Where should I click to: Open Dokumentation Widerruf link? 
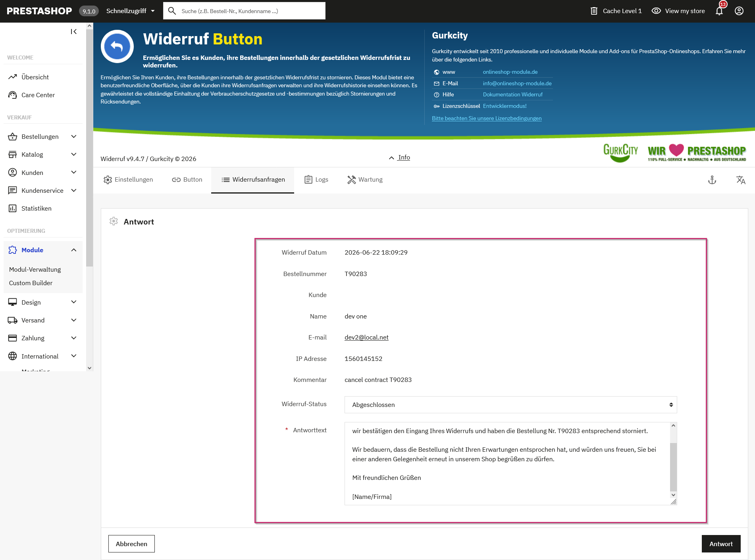512,94
